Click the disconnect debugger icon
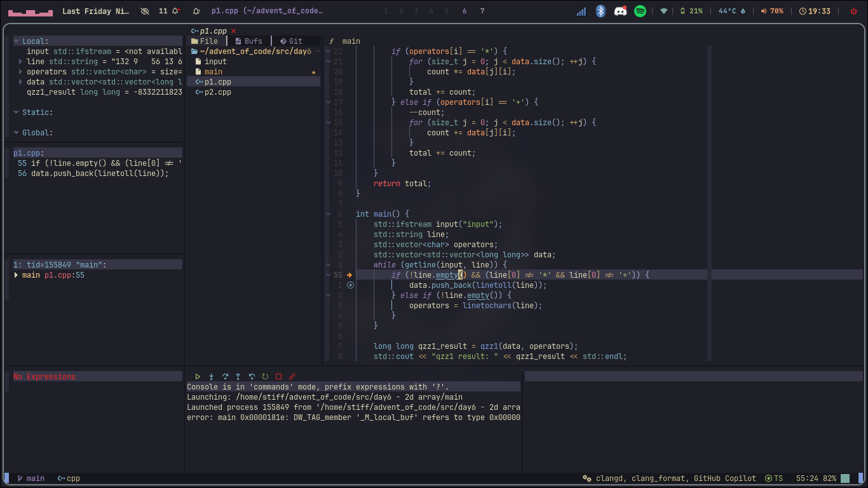Screen dimensions: 868x488 292,376
